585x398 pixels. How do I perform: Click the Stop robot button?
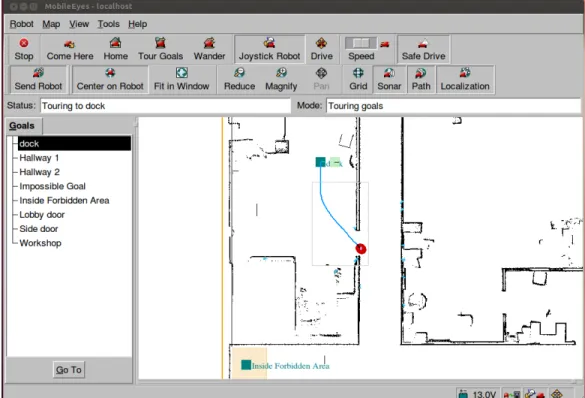pos(24,49)
